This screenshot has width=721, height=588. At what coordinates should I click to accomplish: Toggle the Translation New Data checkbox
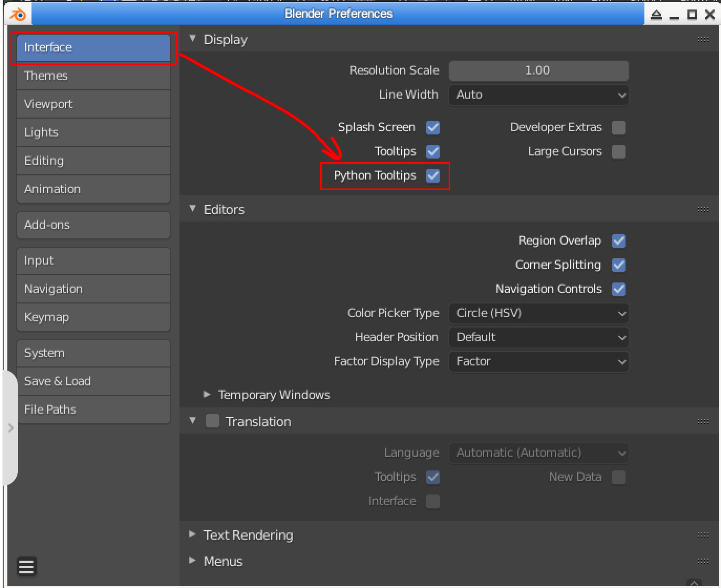click(x=619, y=477)
